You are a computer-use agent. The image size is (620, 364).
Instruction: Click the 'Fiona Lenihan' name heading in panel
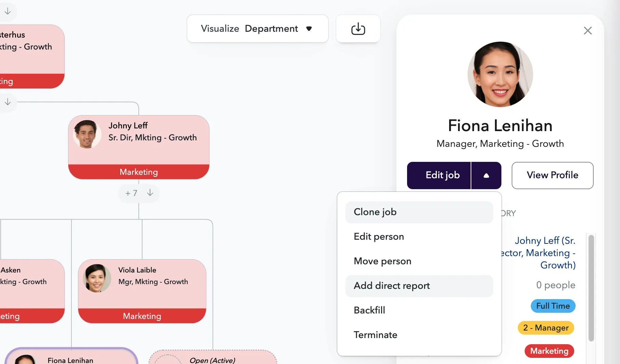[x=500, y=126]
